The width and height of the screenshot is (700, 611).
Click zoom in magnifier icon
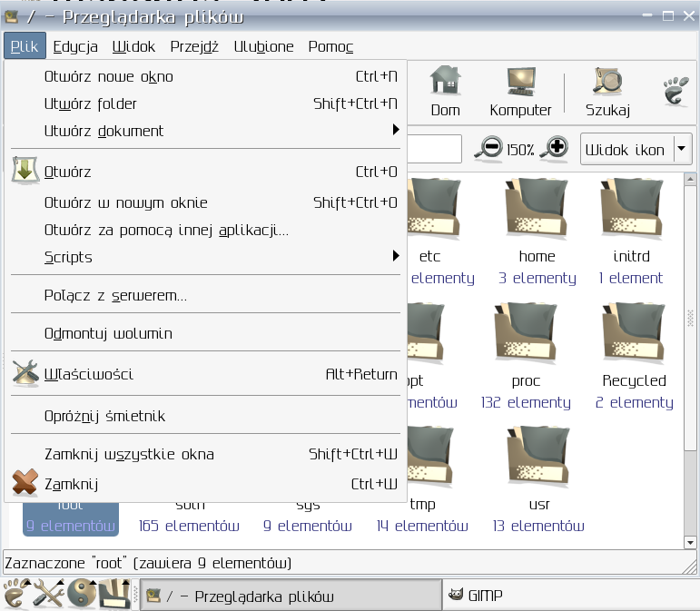coord(554,149)
